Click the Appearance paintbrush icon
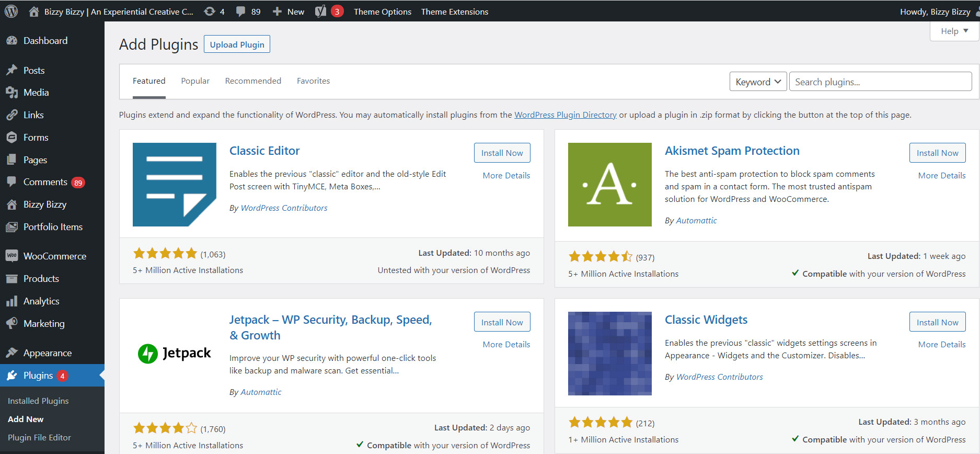 (11, 353)
